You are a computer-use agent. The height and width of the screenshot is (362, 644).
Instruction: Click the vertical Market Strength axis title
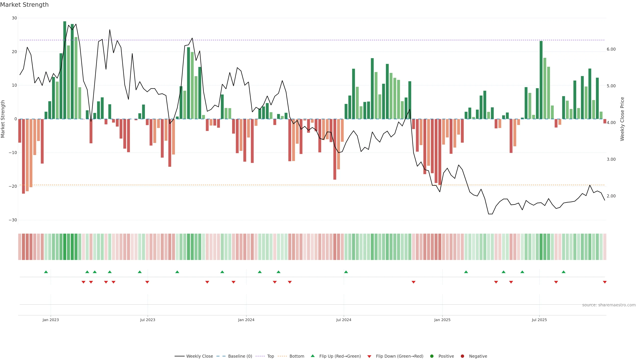tap(3, 119)
